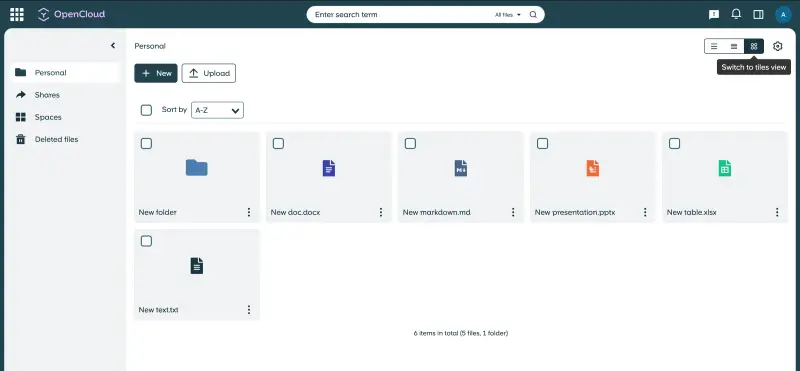Click the New presentation.pptx file name
The height and width of the screenshot is (371, 800).
pyautogui.click(x=575, y=212)
